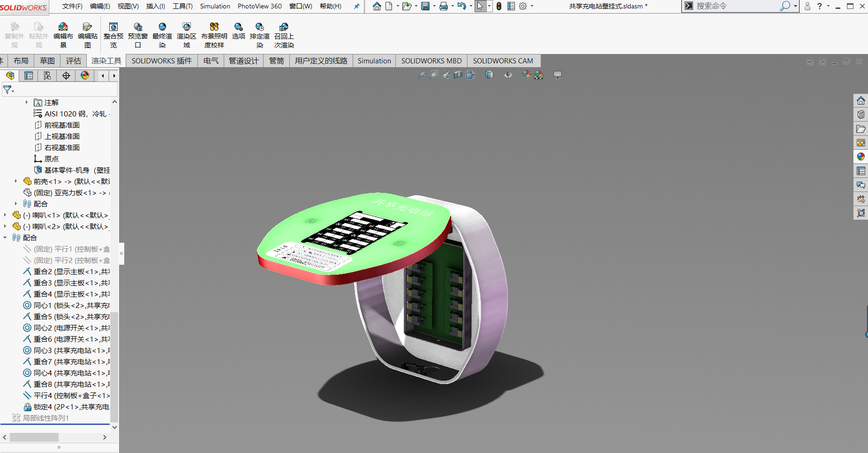Screen dimensions: 868x453
Task: Open SOLIDWORKS Resources in the task pane
Action: coord(861,100)
